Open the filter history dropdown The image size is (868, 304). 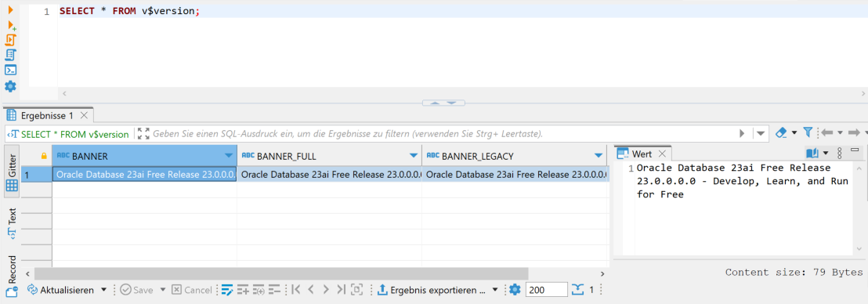point(761,133)
